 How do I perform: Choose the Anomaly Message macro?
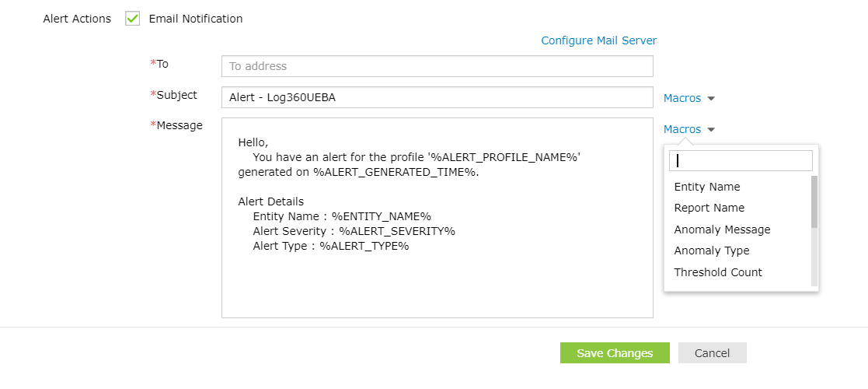coord(722,230)
